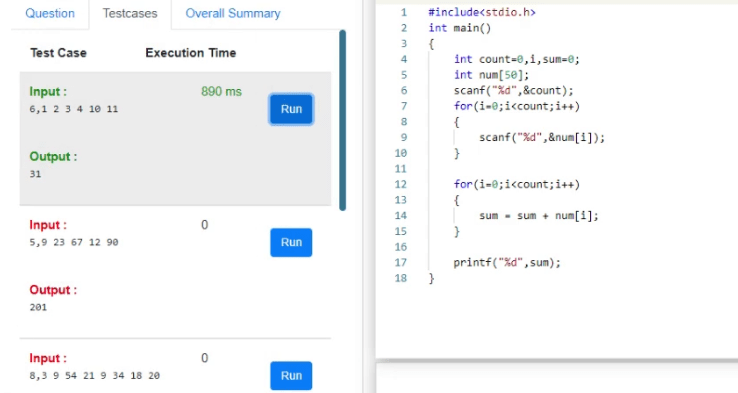Click the Execution Time column header
The height and width of the screenshot is (393, 738).
pyautogui.click(x=191, y=53)
